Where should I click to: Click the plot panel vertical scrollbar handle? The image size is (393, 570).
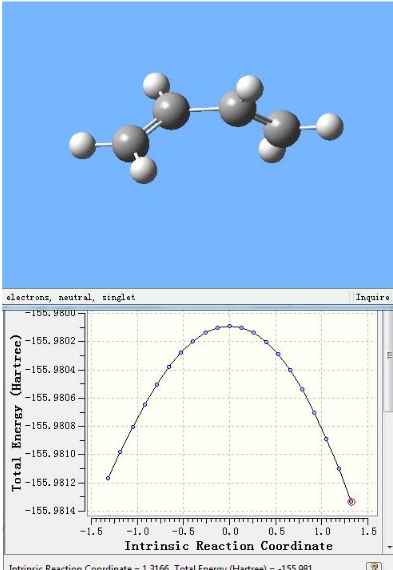(389, 362)
